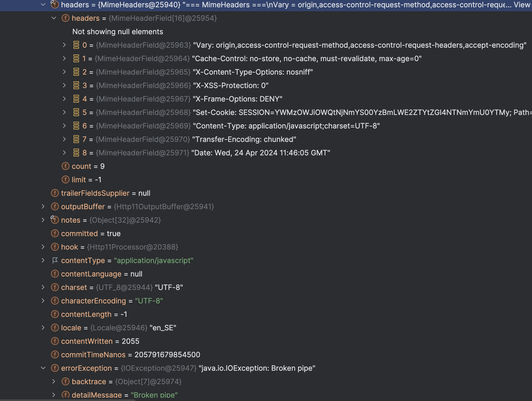
Task: Click the array icon beside the Date header entry
Action: [76, 153]
